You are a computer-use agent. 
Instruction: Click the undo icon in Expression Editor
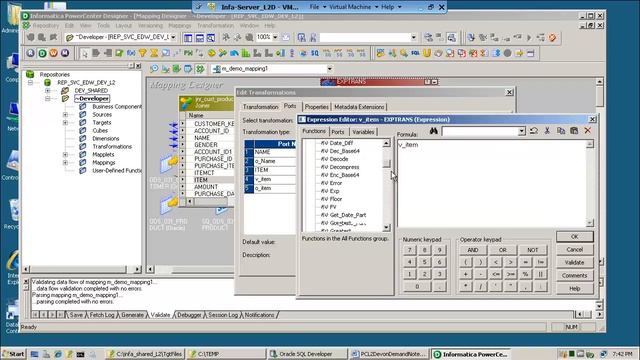(533, 131)
